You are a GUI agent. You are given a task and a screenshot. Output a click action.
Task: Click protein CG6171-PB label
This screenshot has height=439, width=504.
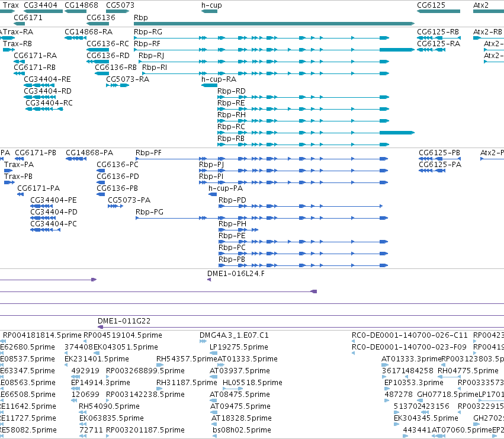(36, 153)
